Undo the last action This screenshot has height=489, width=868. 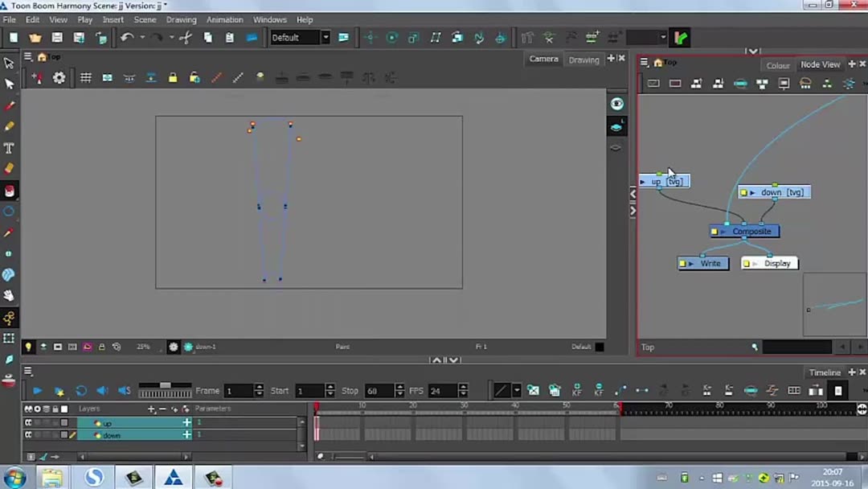click(x=127, y=37)
